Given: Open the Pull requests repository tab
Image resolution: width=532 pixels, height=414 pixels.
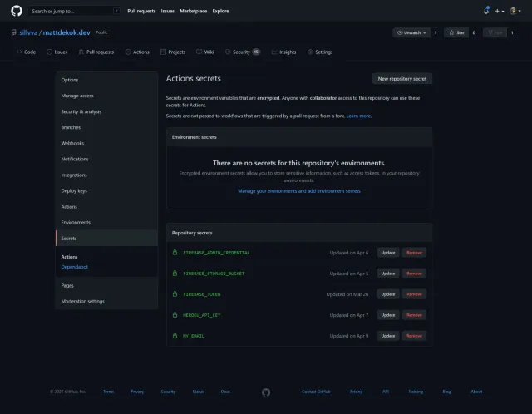Looking at the screenshot, I should (96, 52).
